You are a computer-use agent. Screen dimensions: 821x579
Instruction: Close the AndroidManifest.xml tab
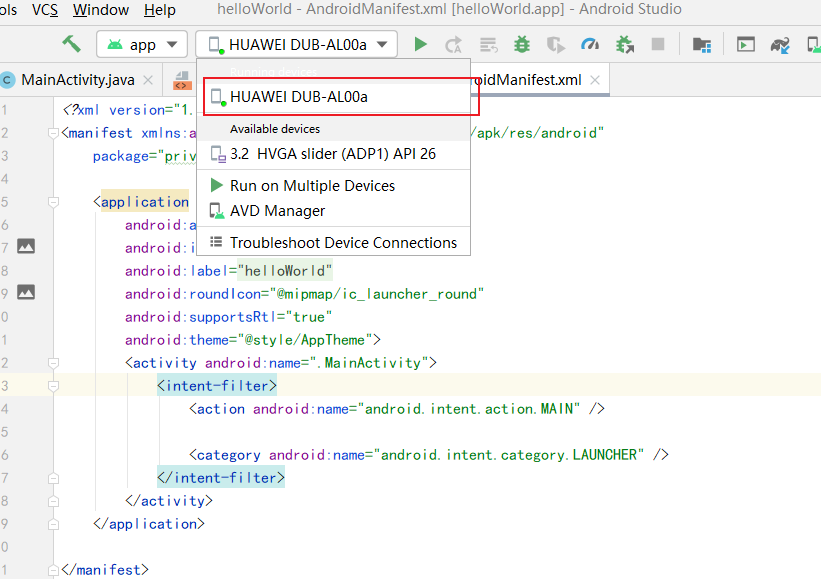(x=595, y=80)
